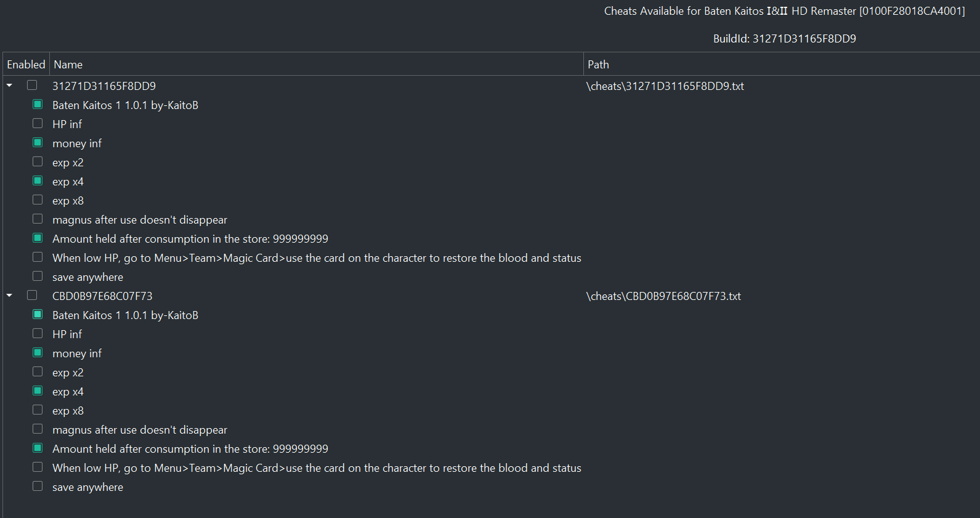The width and height of the screenshot is (980, 518).
Task: Select the '31271D31165F8DD9' group name text
Action: 104,86
